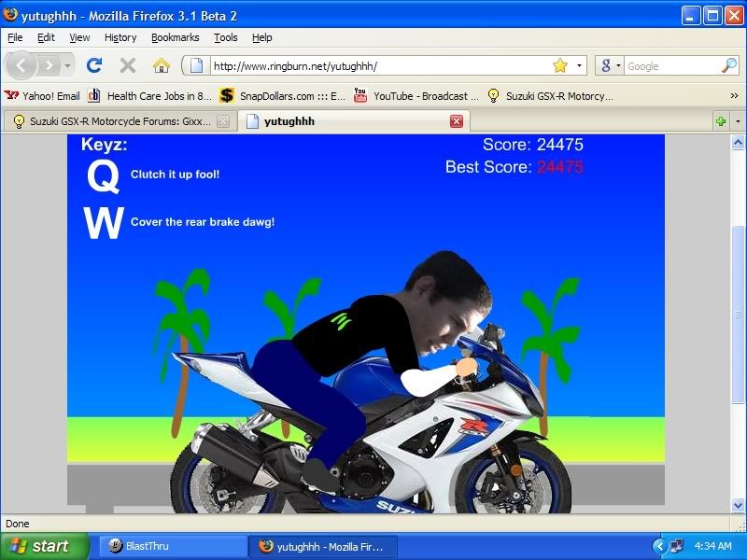Maximize the Firefox window

click(x=712, y=16)
